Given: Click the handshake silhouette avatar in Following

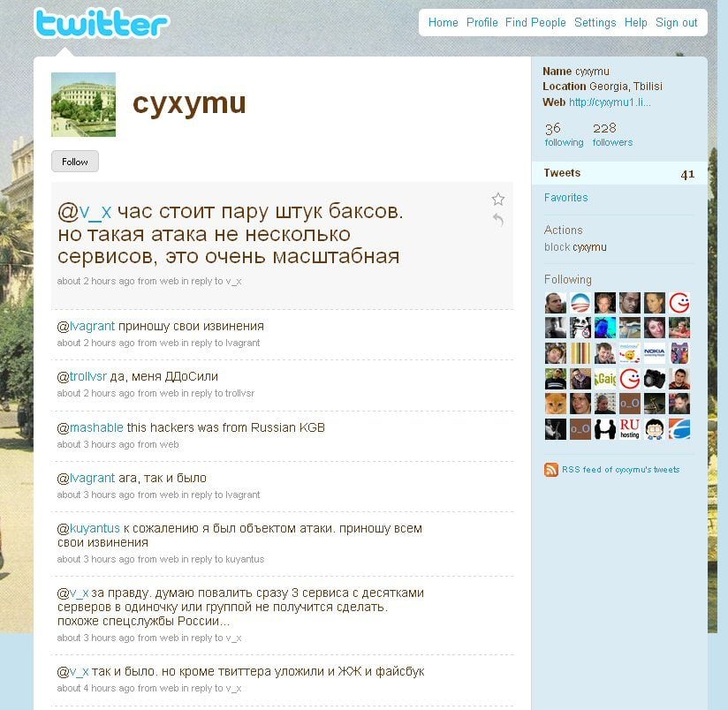Looking at the screenshot, I should pos(605,428).
